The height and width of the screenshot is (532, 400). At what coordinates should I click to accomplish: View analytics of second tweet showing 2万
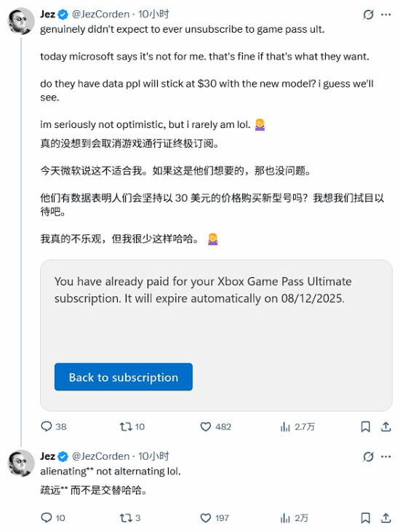295,517
